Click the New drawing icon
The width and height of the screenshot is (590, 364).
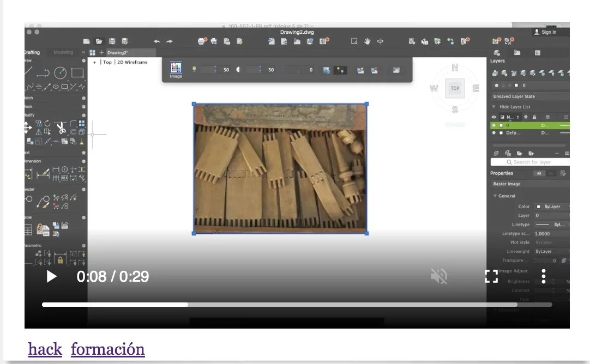[x=86, y=41]
